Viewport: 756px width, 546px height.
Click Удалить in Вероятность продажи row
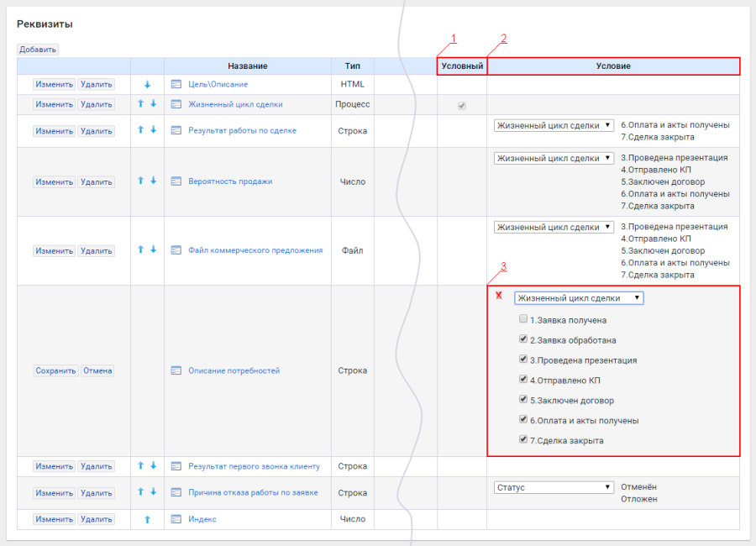(x=96, y=181)
